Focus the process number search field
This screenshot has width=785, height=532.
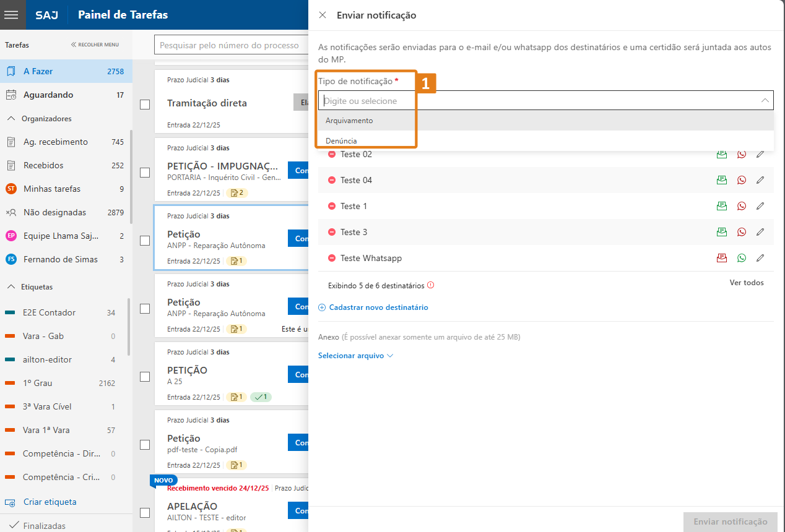point(230,45)
